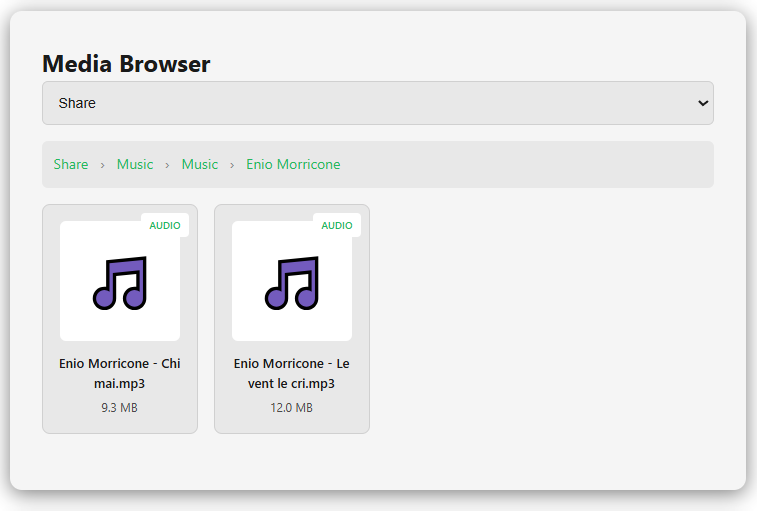Navigate to the second Music breadcrumb
757x511 pixels.
pos(200,164)
